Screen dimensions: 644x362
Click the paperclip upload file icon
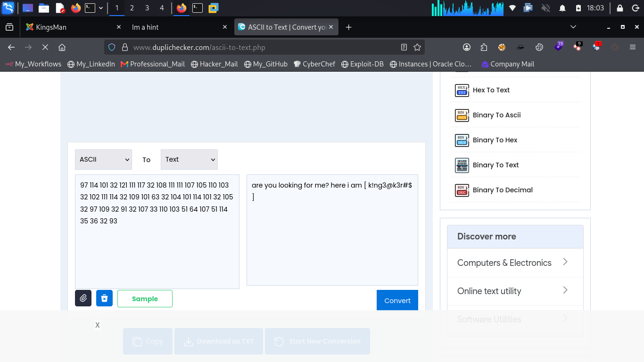(x=83, y=298)
